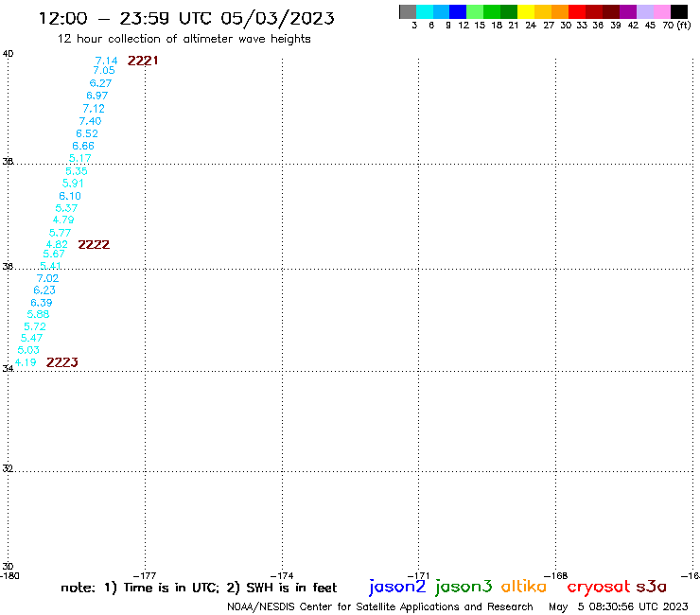This screenshot has width=700, height=615.
Task: Click the NOAA/NESDIS credit line
Action: click(380, 606)
